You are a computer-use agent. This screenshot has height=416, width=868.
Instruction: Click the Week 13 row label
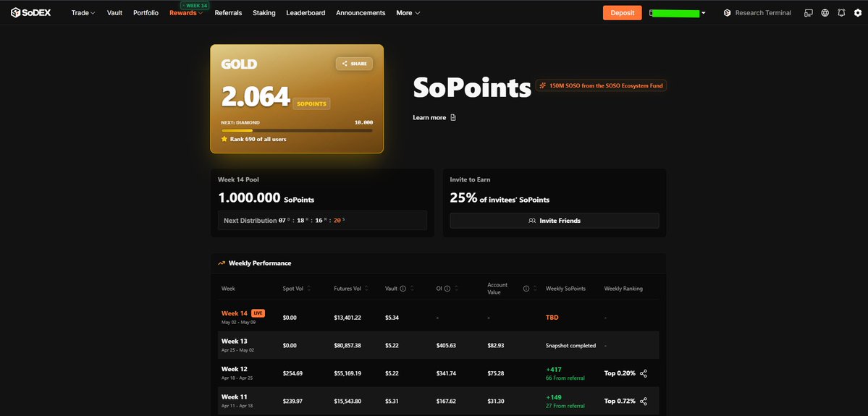tap(234, 341)
